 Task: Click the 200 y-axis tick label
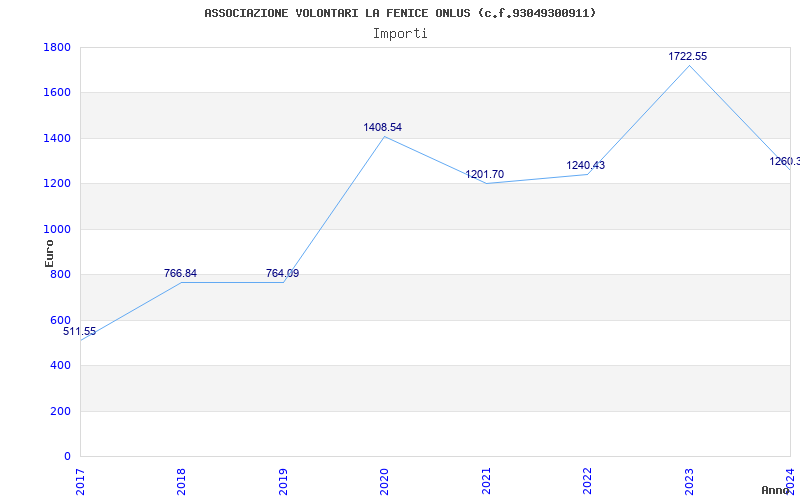(x=60, y=411)
